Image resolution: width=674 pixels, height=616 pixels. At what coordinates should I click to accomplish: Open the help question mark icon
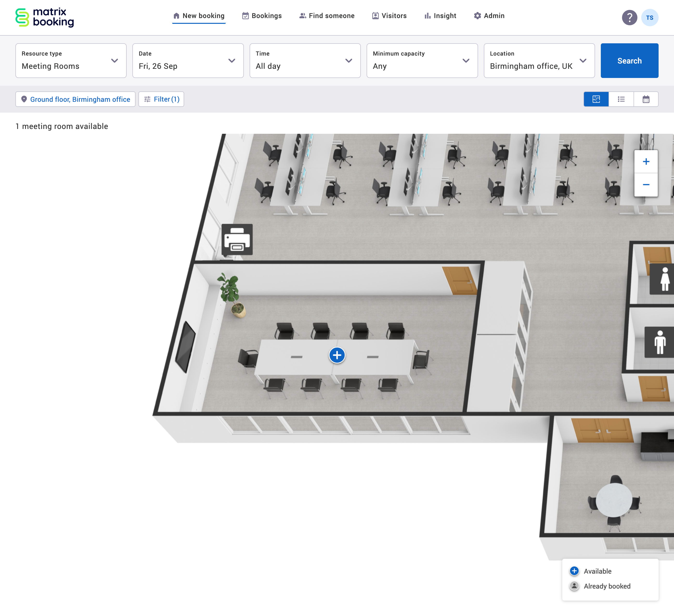point(629,17)
